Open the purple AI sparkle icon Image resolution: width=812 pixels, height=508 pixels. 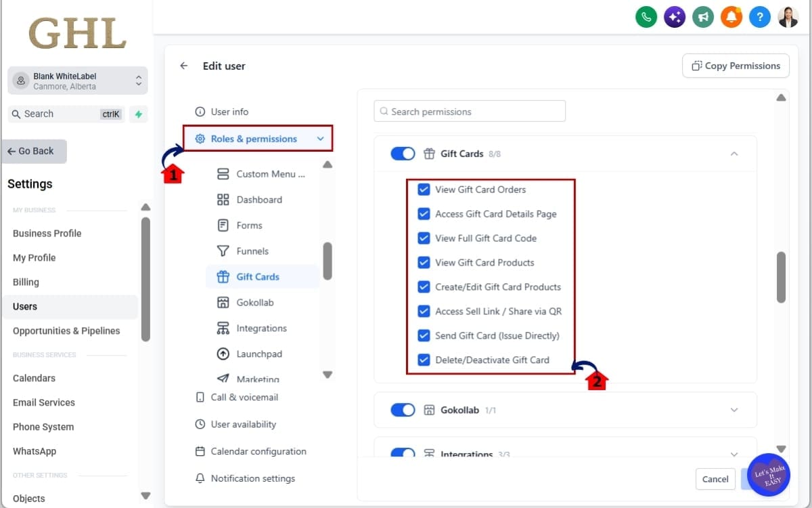pos(675,17)
